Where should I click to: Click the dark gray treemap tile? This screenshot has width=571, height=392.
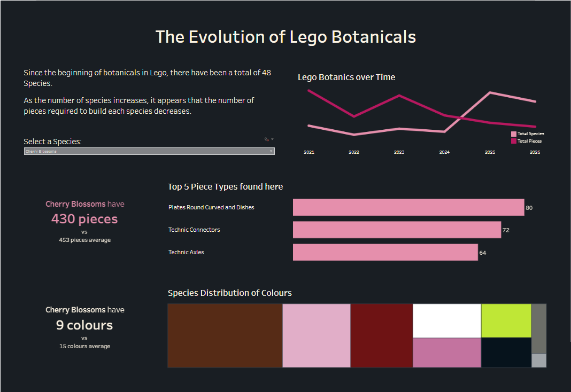tap(539, 328)
